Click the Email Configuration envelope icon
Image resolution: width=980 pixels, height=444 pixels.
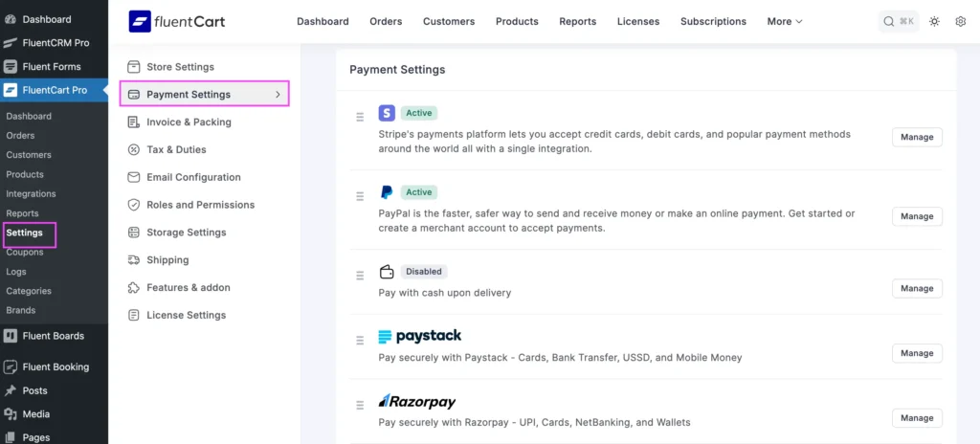[x=133, y=177]
